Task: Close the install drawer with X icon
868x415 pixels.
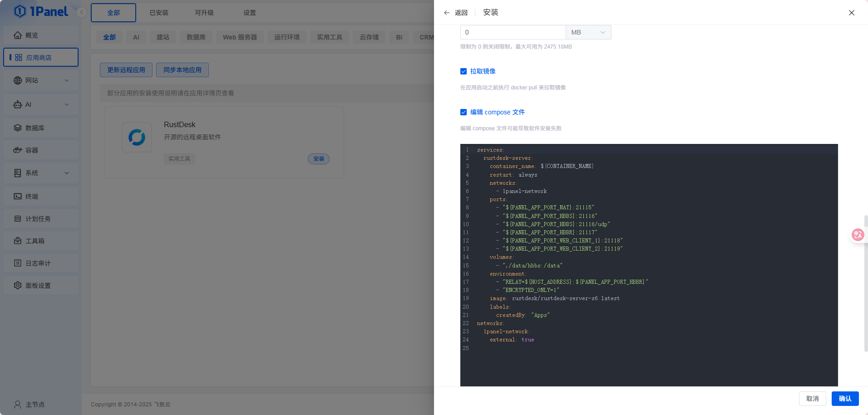Action: click(851, 13)
